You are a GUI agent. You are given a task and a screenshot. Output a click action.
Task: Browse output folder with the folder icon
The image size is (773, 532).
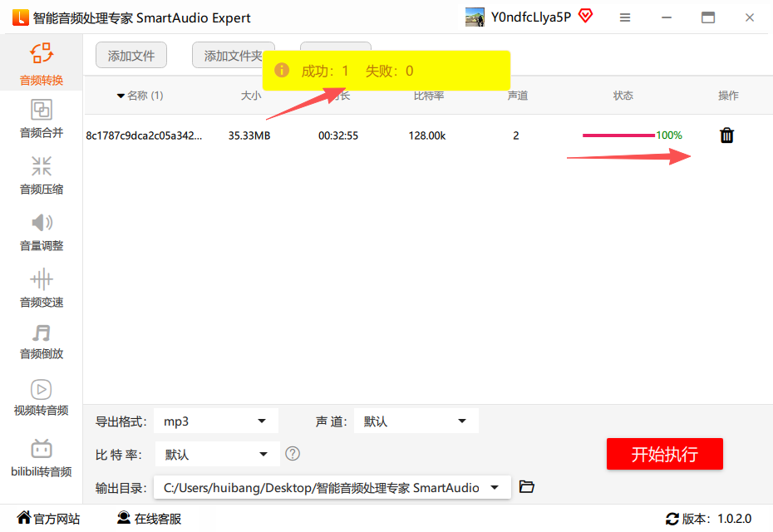pyautogui.click(x=526, y=487)
